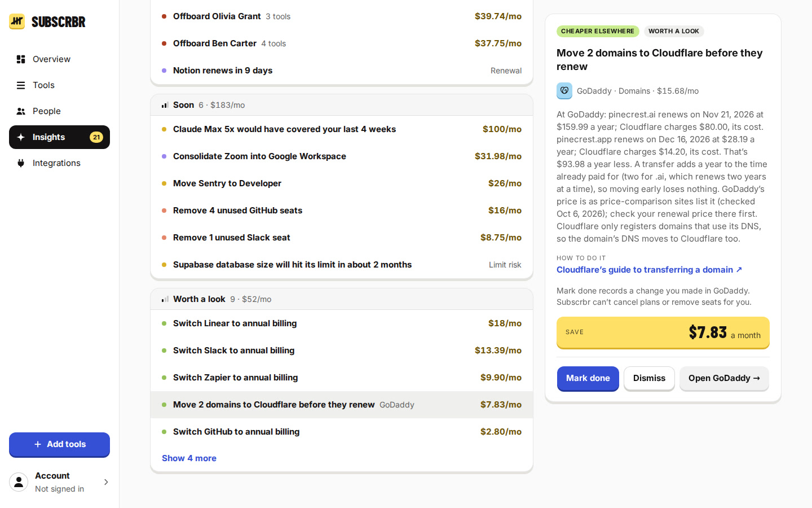Open Tools via its list icon
The height and width of the screenshot is (508, 812).
[x=21, y=85]
